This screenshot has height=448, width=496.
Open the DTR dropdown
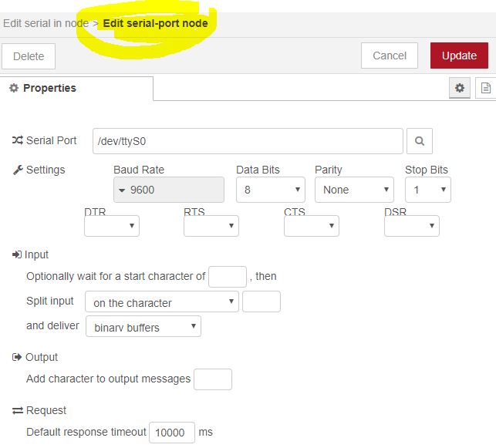click(x=112, y=226)
